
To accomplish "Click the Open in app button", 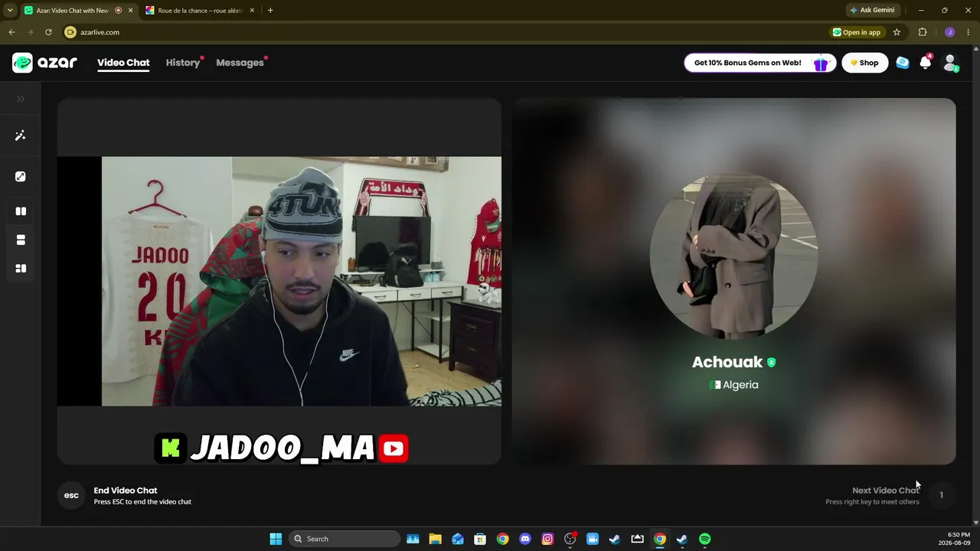I will pyautogui.click(x=857, y=32).
